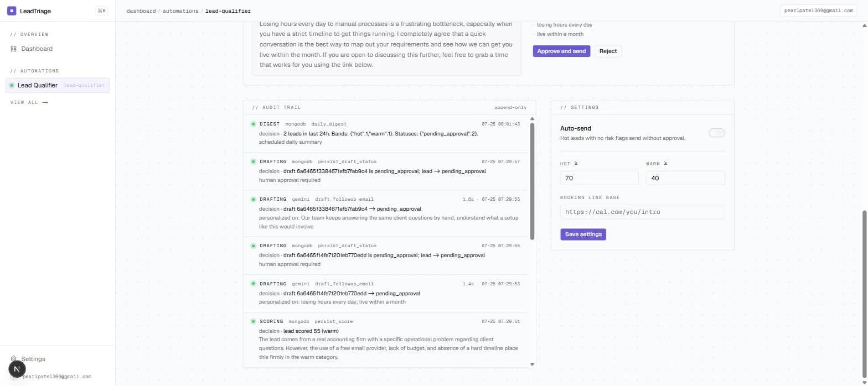Approve and send the drafted email

point(561,51)
